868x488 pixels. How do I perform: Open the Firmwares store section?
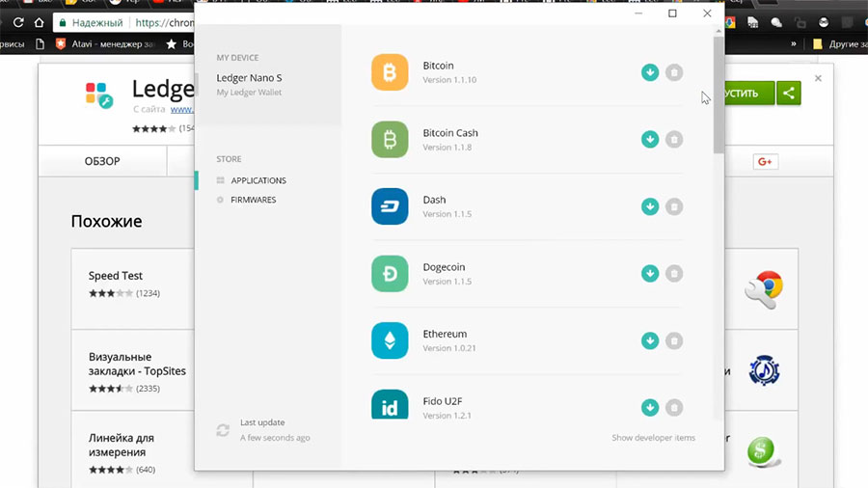coord(253,200)
